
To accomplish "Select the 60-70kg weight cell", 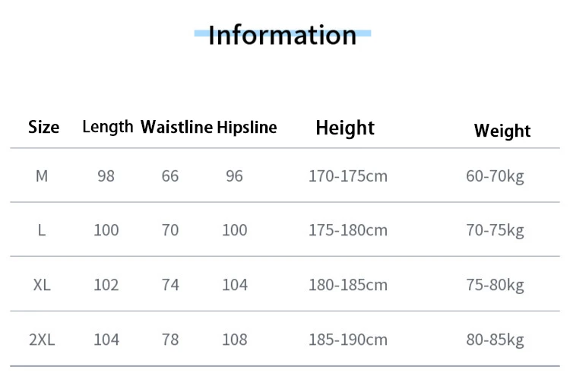I will [495, 176].
